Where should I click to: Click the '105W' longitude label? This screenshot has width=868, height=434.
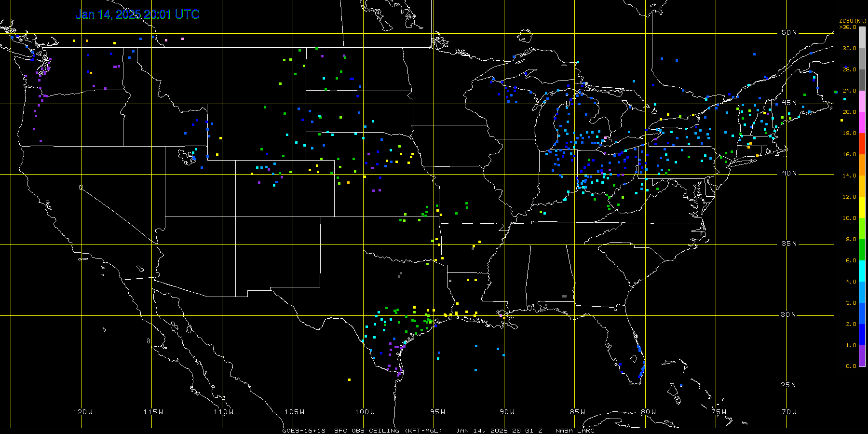[x=294, y=412]
